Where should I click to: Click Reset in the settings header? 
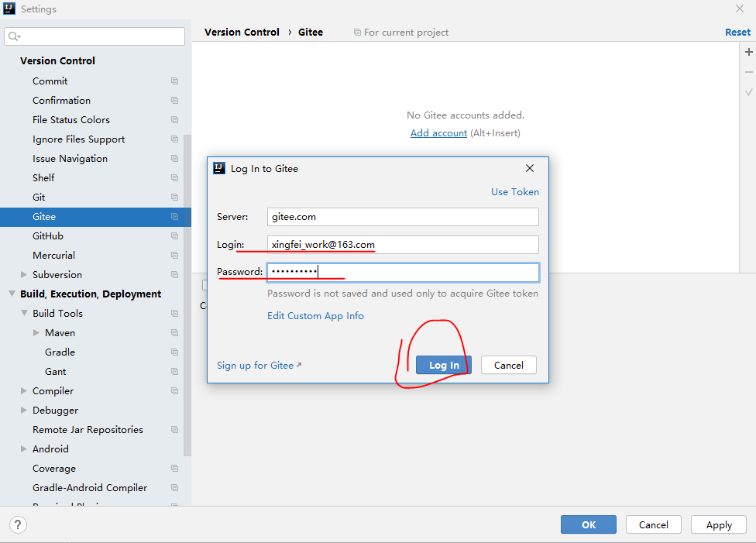737,33
